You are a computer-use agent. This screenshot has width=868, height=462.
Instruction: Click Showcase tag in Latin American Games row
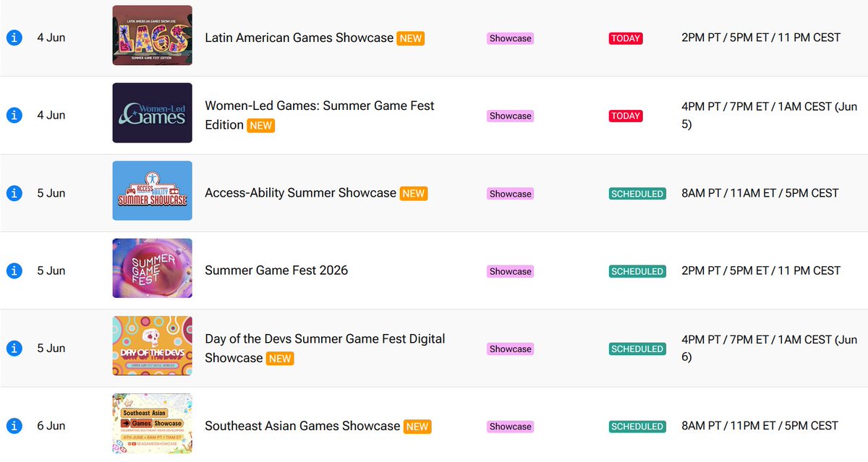point(511,38)
